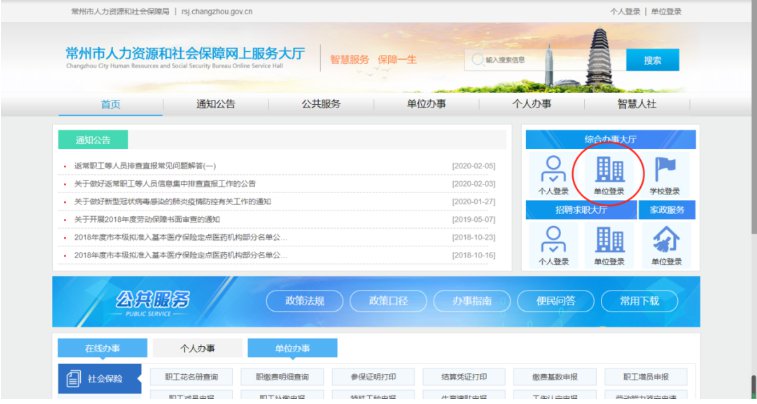The height and width of the screenshot is (404, 757).
Task: Click 个人登录 icon under 综合办事大厅
Action: [553, 171]
